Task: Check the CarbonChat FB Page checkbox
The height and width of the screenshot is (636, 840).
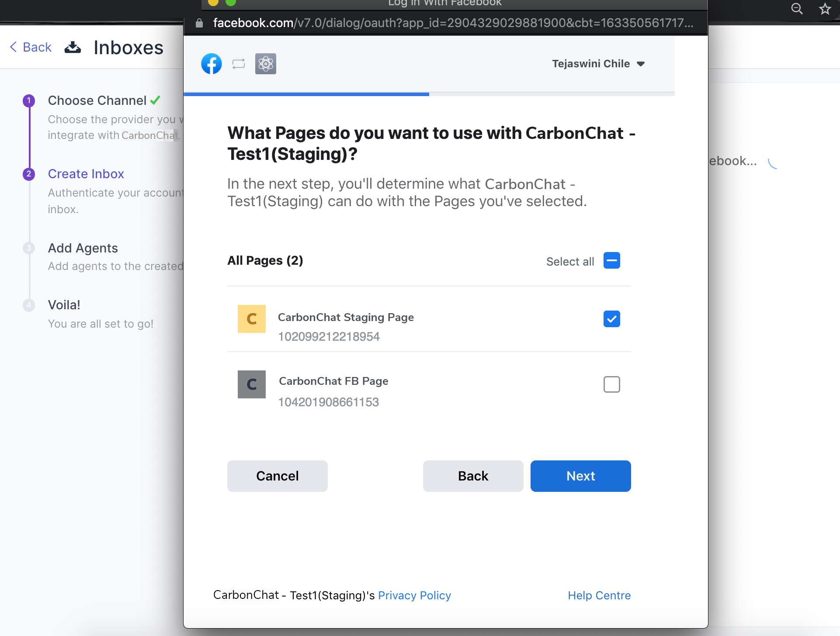Action: [611, 384]
